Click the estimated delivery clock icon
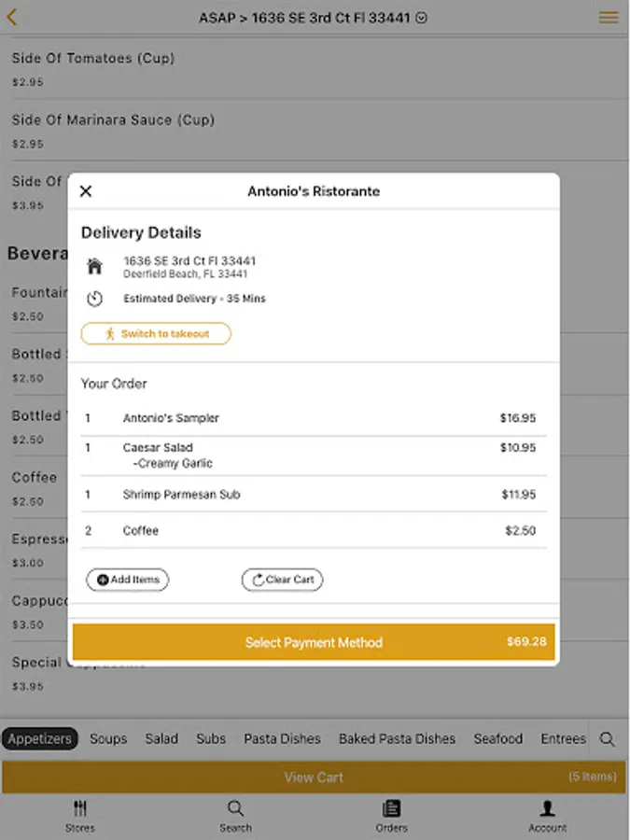Viewport: 630px width, 840px height. pyautogui.click(x=94, y=299)
